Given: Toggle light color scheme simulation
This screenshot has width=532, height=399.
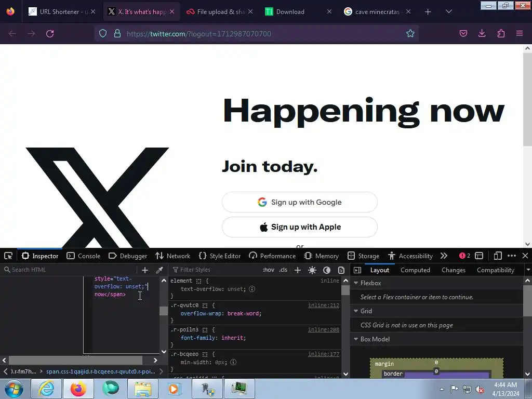Looking at the screenshot, I should pos(312,270).
